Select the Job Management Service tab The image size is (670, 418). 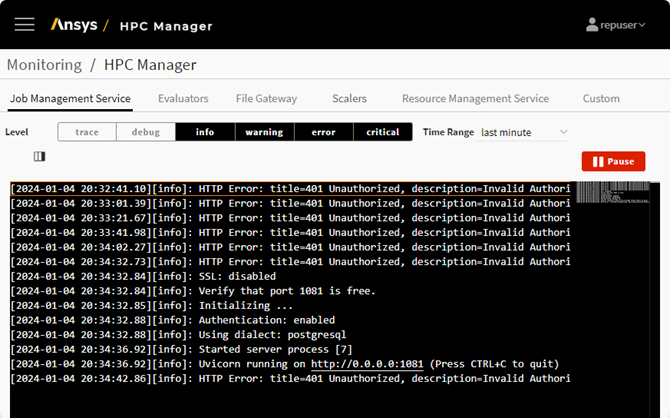coord(71,99)
